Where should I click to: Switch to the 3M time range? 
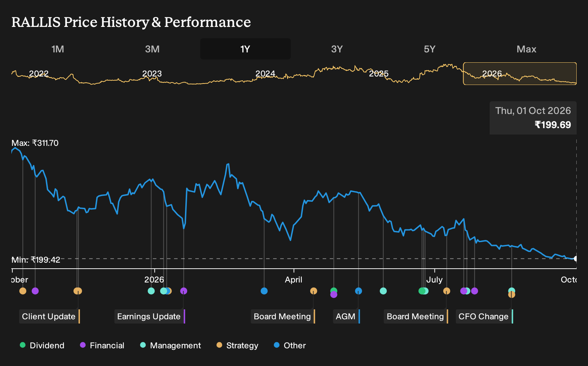point(152,49)
